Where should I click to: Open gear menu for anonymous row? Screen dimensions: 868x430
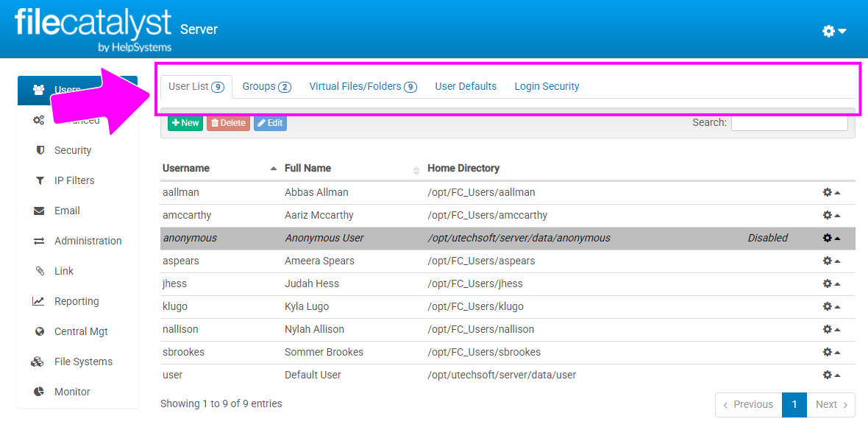(x=831, y=238)
